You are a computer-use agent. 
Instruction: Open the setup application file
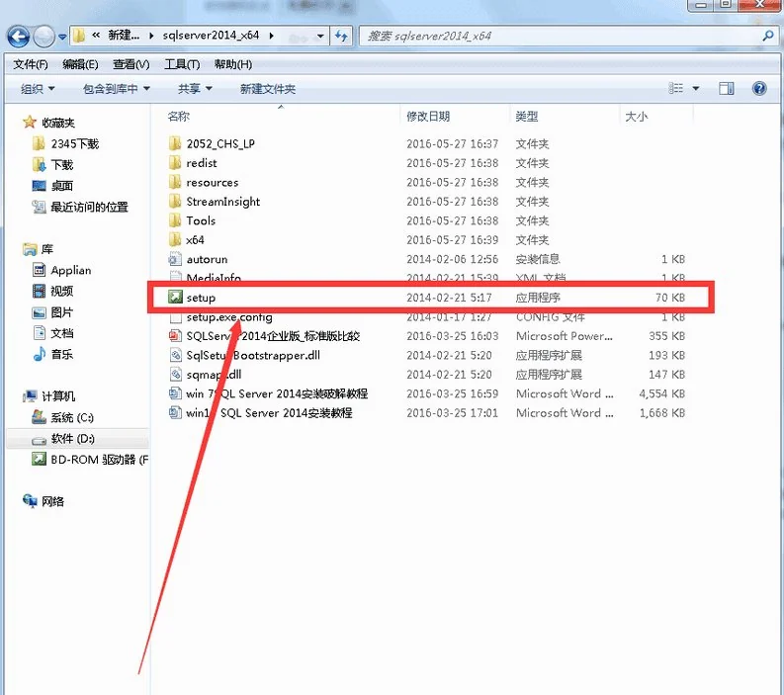tap(201, 298)
